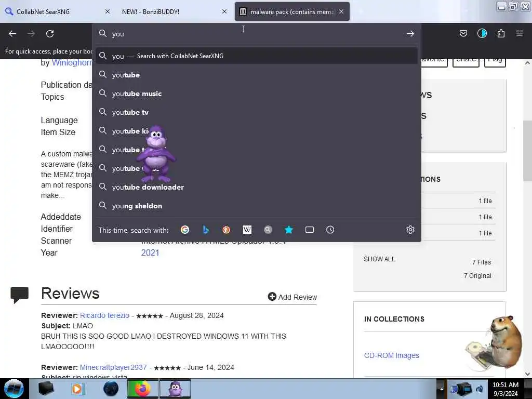Open the half-circle theme extension icon
This screenshot has width=532, height=399.
coord(482,33)
